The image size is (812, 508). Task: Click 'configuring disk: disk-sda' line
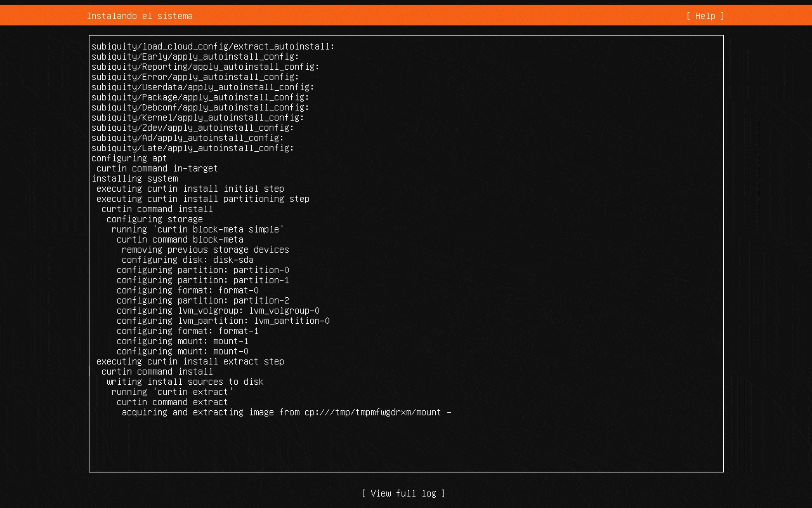[188, 260]
